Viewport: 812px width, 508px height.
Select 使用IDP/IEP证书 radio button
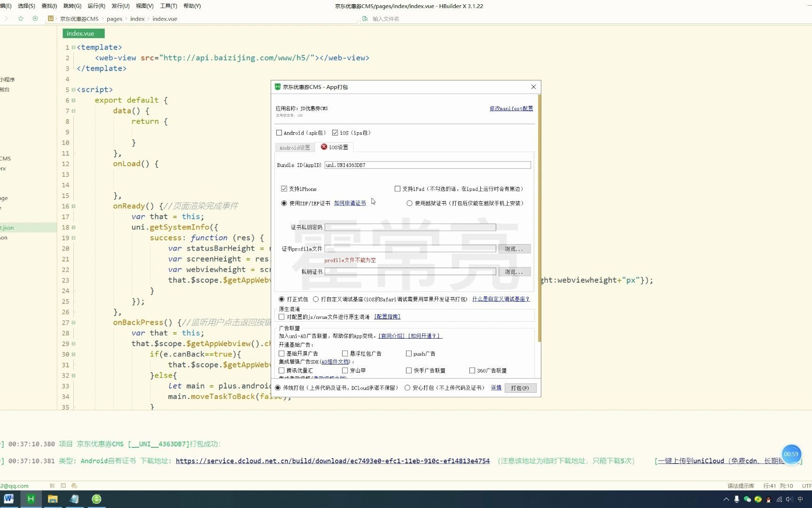284,204
